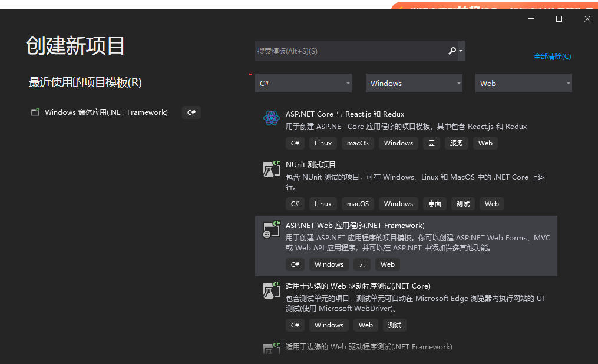Open the C# language filter dropdown

303,83
